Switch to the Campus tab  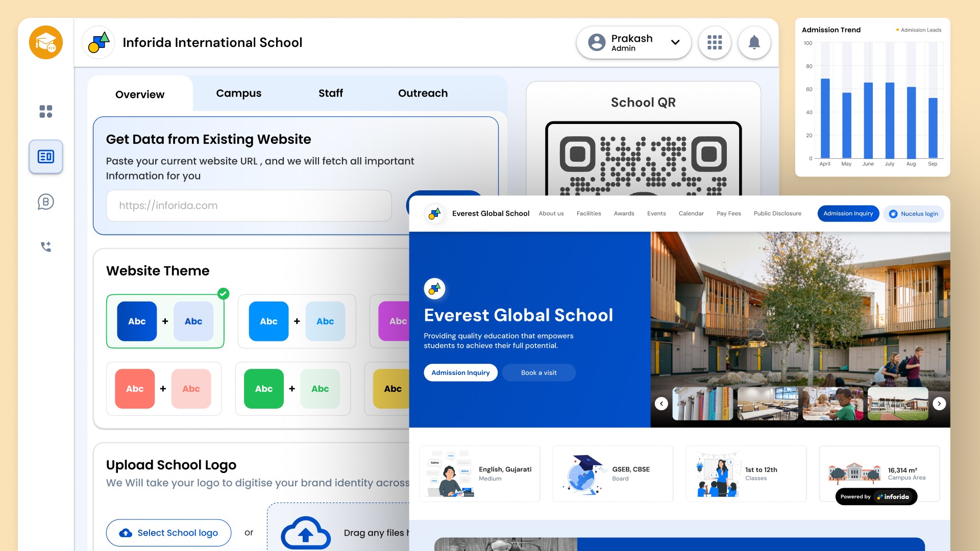point(238,93)
